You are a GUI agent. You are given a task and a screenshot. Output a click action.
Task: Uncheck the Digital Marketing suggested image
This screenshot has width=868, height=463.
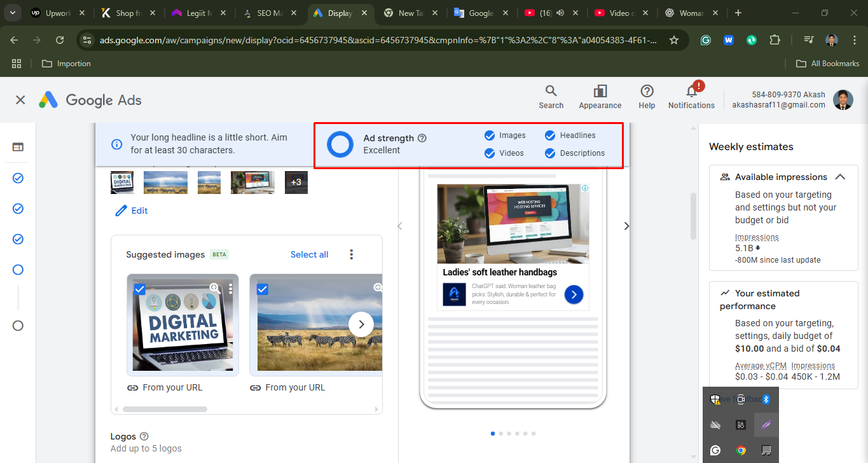tap(139, 289)
